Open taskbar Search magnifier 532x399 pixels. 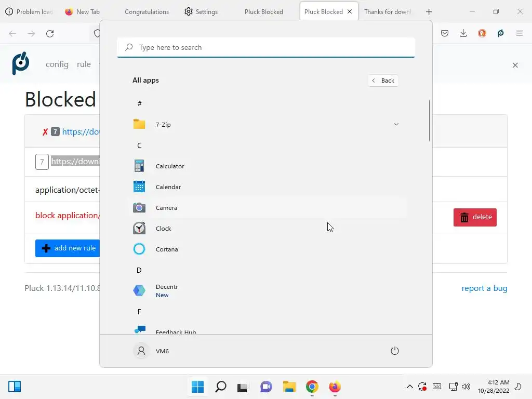tap(220, 387)
